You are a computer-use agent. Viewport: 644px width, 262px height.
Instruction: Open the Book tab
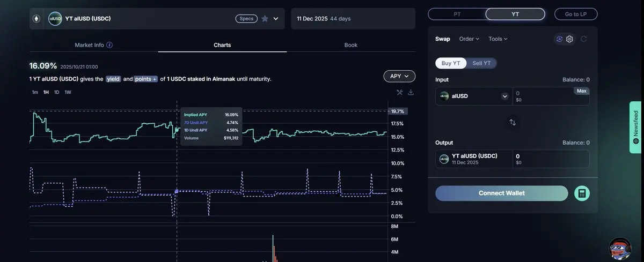[351, 45]
